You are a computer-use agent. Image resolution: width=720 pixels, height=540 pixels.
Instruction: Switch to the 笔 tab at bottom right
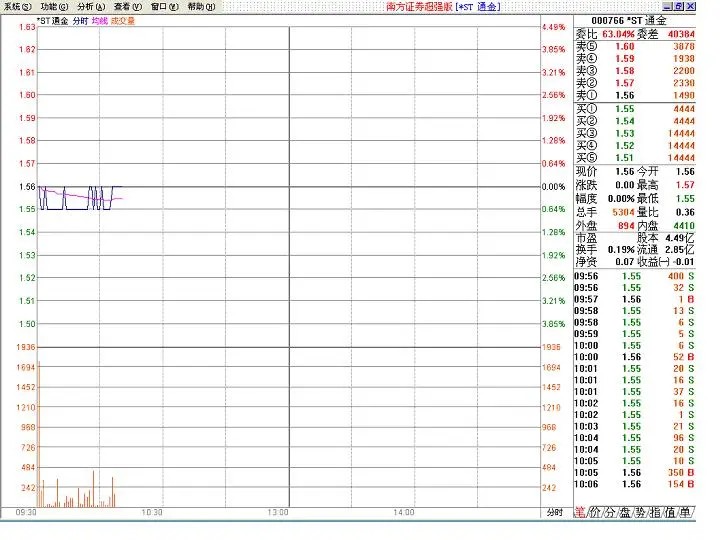tap(580, 512)
